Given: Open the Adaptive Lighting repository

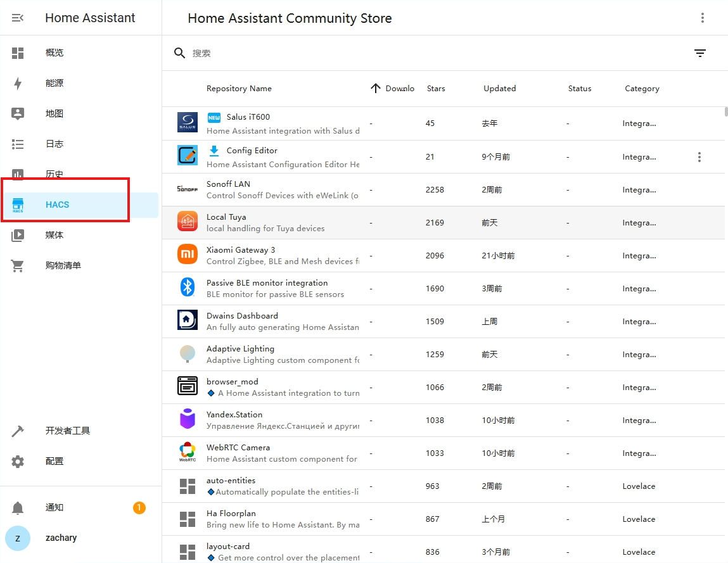Looking at the screenshot, I should pos(240,348).
